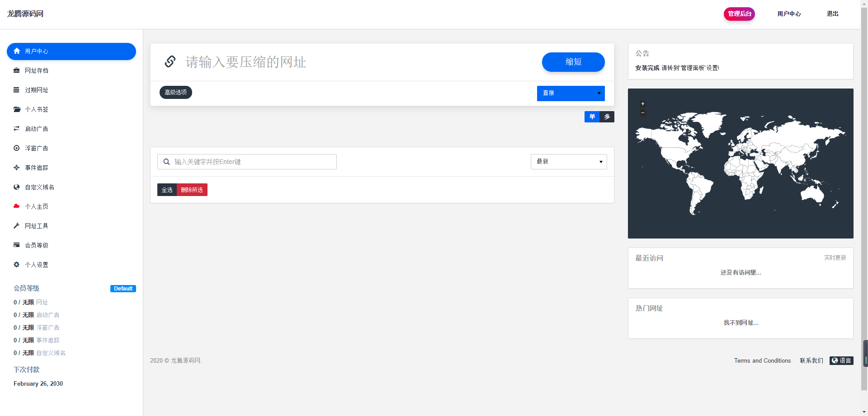
Task: Click the Default membership badge
Action: [x=123, y=289]
